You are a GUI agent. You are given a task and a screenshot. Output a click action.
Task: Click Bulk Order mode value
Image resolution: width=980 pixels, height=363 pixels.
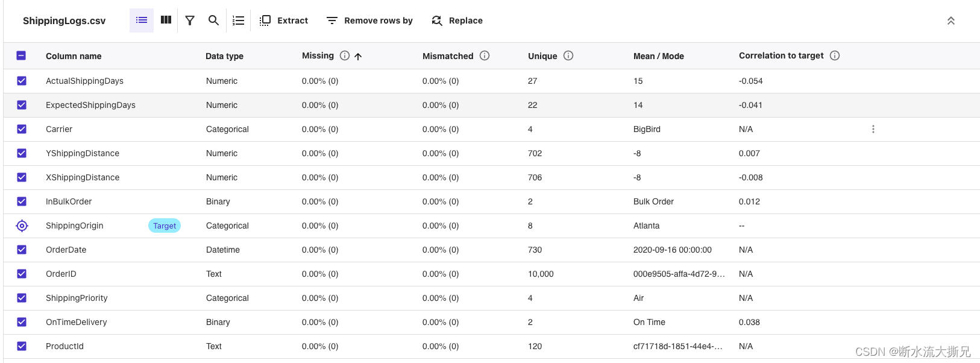653,201
